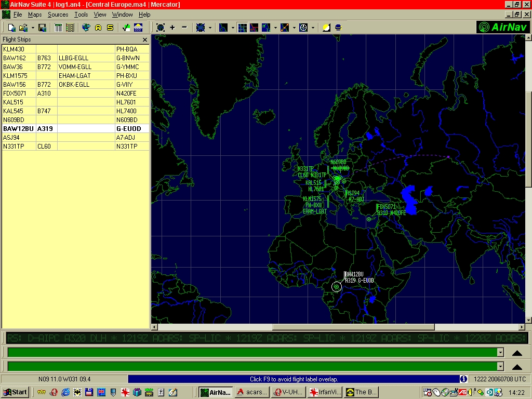Click the yellow A icon
This screenshot has width=532, height=399.
(98, 28)
